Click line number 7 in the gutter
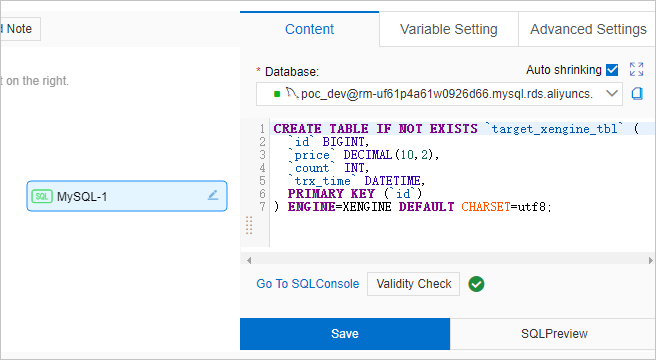This screenshot has width=656, height=360. click(262, 207)
